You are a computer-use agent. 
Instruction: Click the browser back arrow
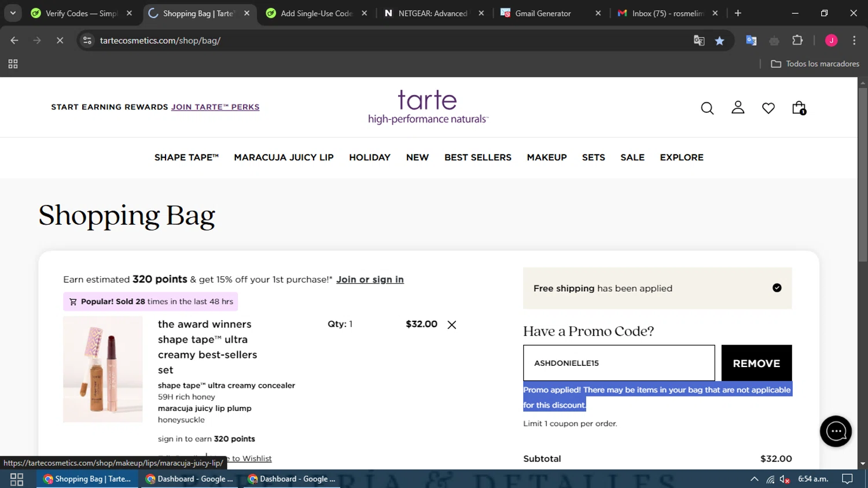(x=14, y=41)
